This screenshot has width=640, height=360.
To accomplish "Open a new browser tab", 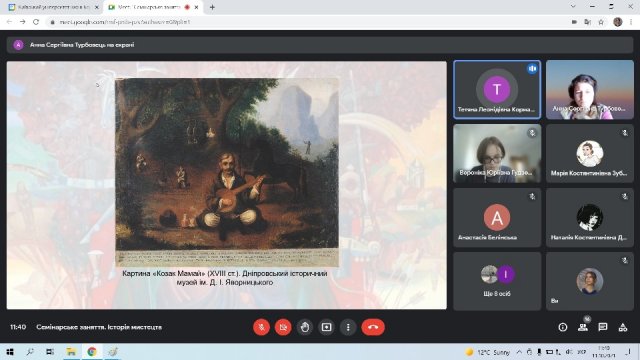I will click(x=212, y=7).
